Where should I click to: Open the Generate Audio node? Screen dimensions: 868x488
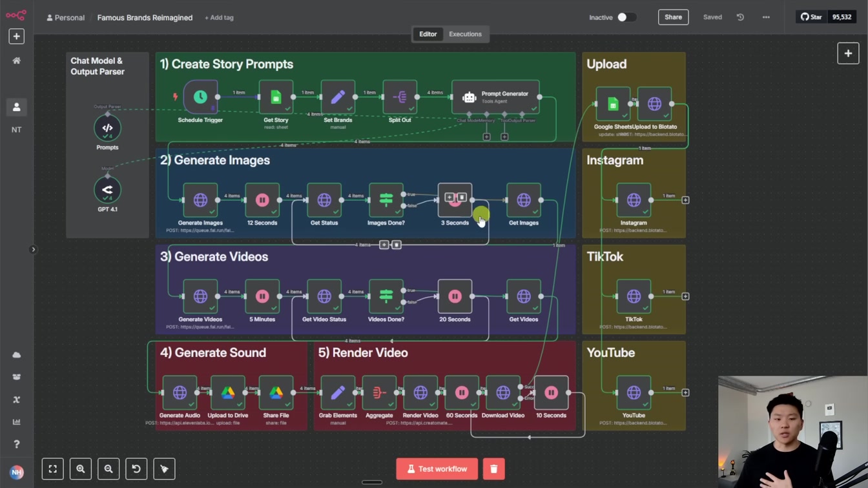point(180,392)
